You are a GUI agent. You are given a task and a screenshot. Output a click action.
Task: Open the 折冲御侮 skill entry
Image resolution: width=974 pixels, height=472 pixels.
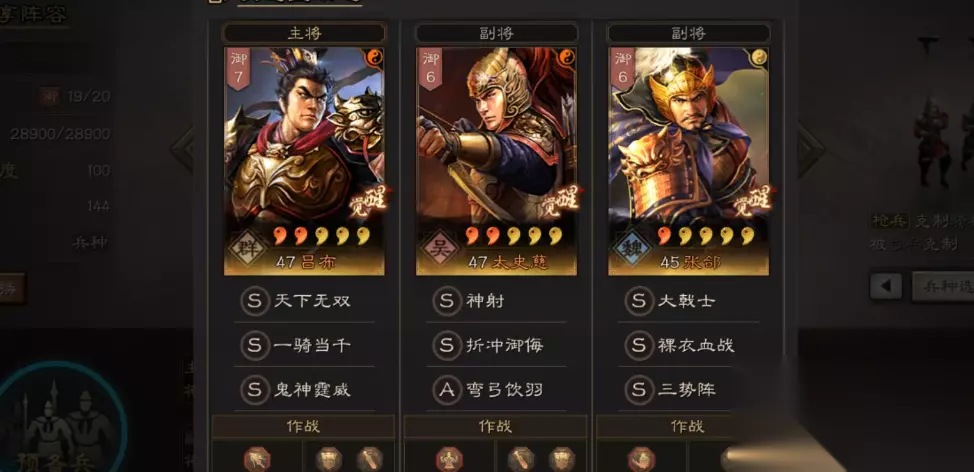(497, 345)
